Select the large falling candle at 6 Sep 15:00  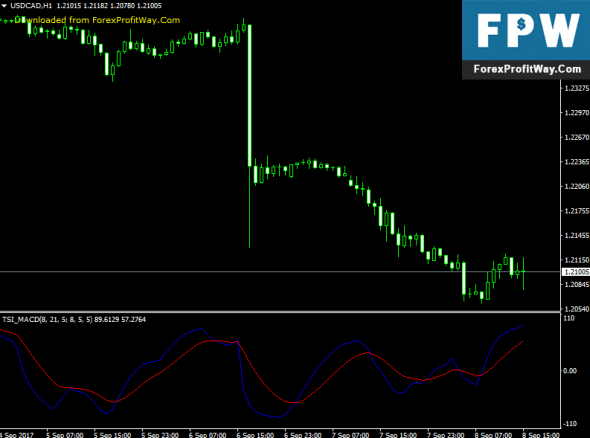(x=249, y=95)
